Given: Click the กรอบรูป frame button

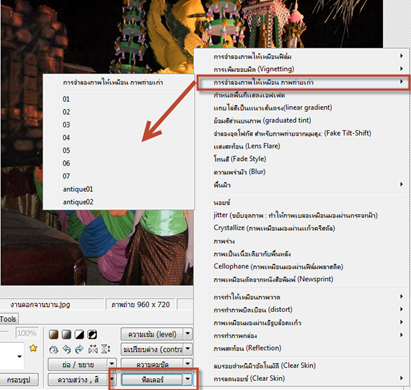Looking at the screenshot, I should pyautogui.click(x=19, y=379).
